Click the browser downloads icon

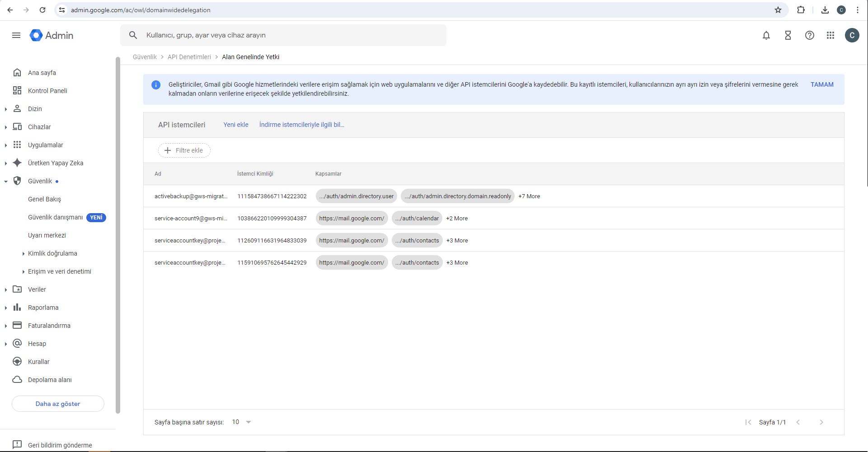pos(825,10)
